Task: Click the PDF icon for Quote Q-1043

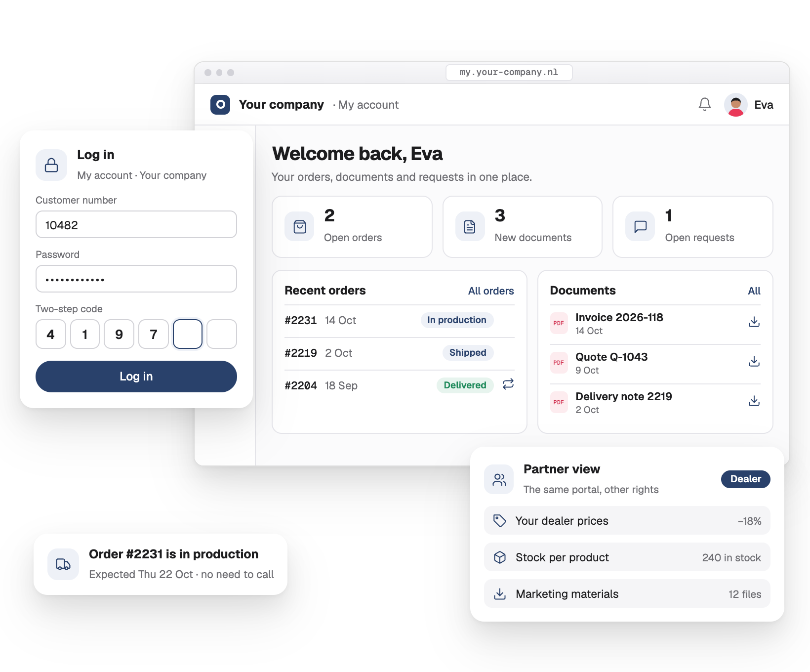Action: point(559,363)
